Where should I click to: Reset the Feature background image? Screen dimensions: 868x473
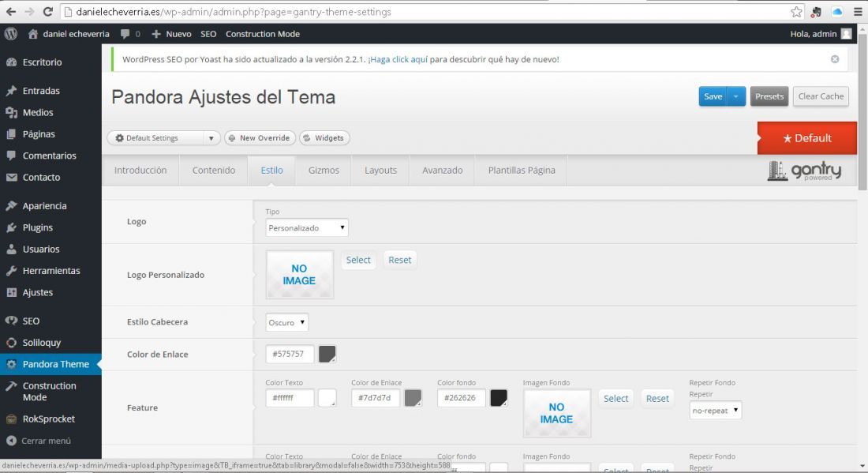tap(657, 398)
